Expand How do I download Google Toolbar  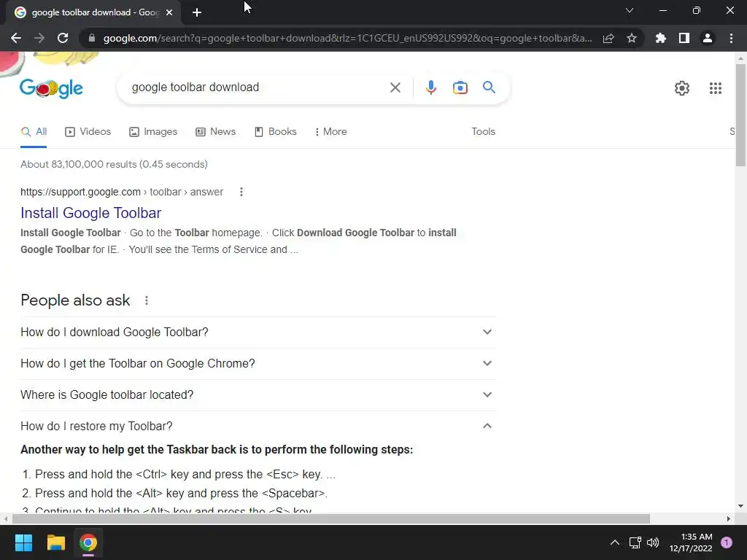point(258,332)
